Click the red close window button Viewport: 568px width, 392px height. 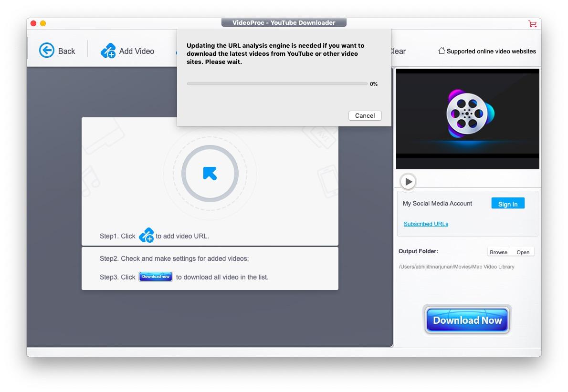coord(33,23)
